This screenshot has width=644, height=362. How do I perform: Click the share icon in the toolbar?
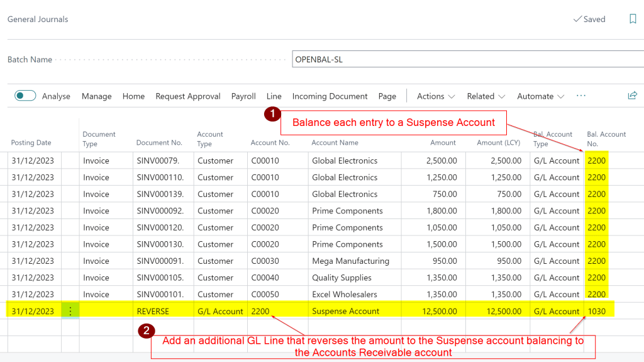[632, 96]
